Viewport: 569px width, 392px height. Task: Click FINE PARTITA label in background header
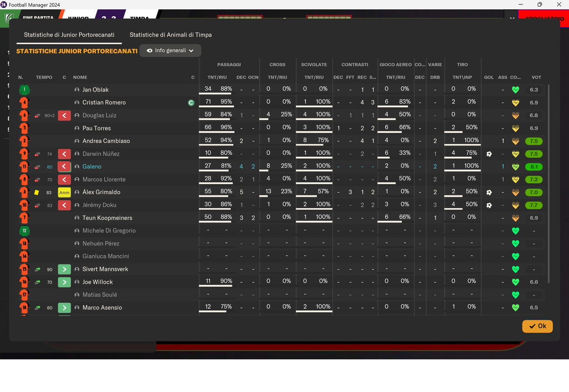[38, 18]
